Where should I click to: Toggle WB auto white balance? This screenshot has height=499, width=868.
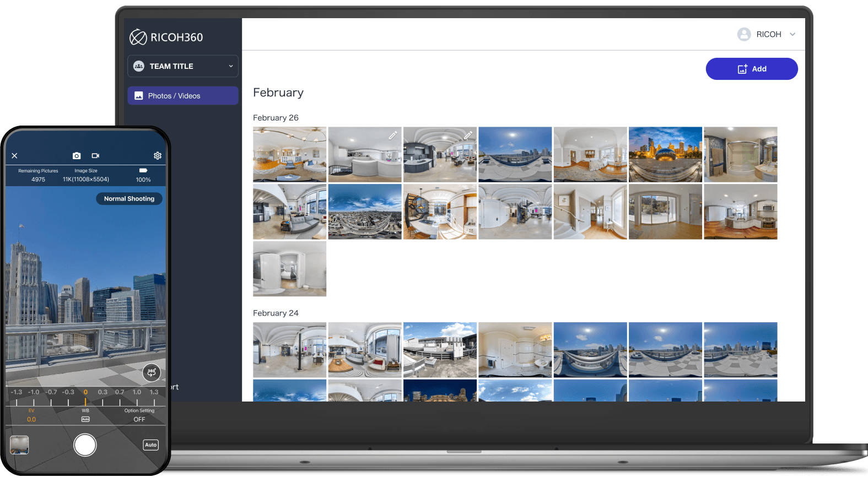[85, 419]
